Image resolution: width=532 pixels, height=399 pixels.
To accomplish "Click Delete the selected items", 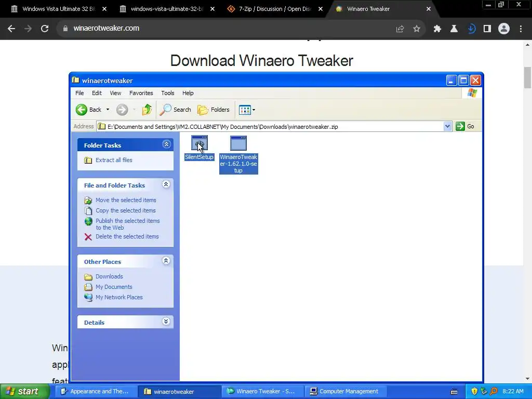I will click(x=127, y=236).
